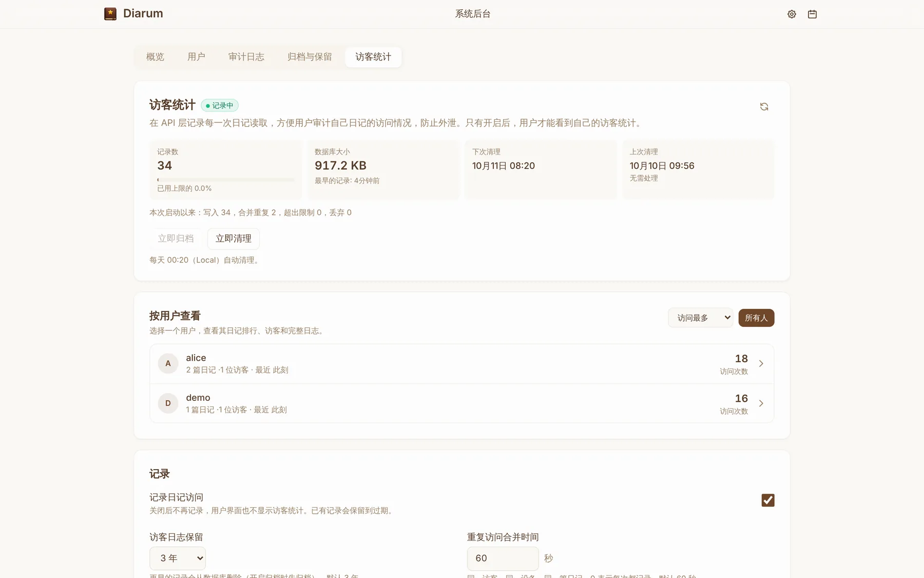Viewport: 924px width, 578px height.
Task: Click the 立即清理 button
Action: coord(234,239)
